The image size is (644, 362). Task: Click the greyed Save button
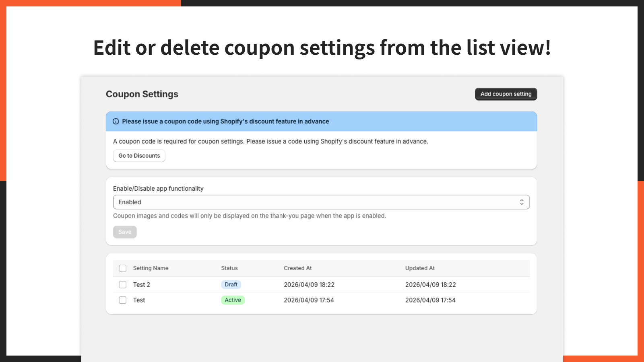point(125,232)
